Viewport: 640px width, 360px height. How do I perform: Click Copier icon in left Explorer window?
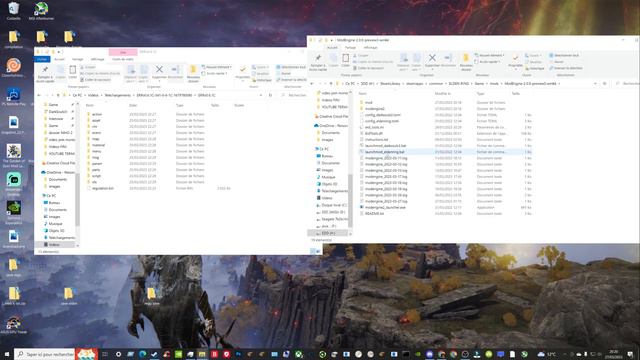(60, 70)
